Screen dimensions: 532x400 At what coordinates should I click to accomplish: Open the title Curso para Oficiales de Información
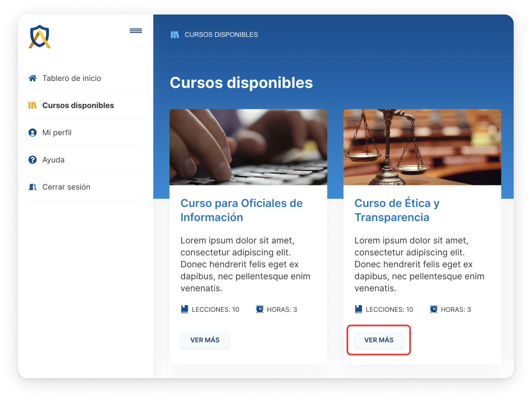click(241, 210)
